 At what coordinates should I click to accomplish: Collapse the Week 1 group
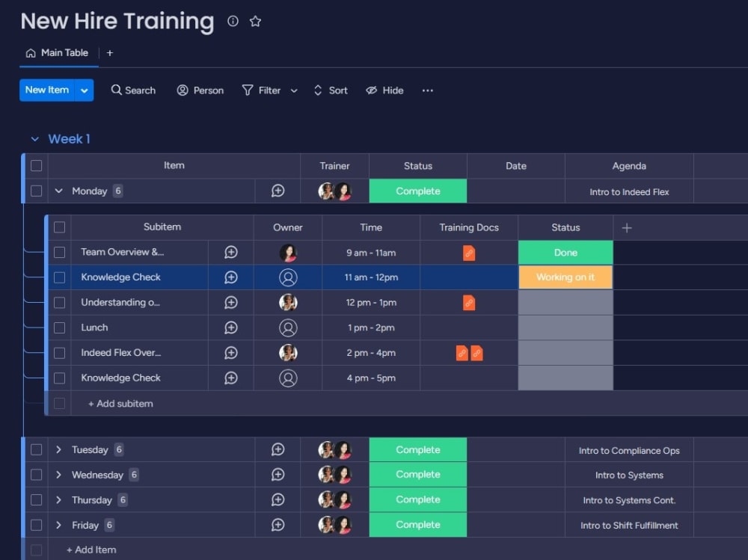[x=35, y=139]
